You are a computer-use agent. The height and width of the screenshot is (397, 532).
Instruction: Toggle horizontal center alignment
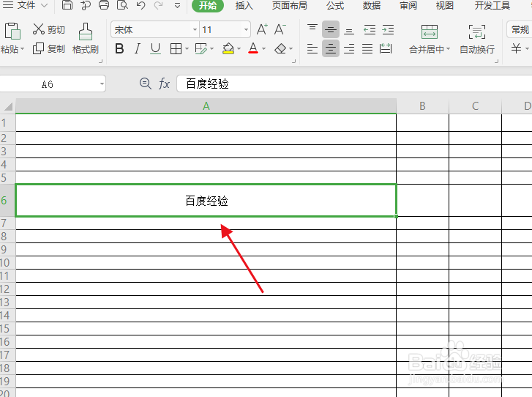pyautogui.click(x=331, y=48)
